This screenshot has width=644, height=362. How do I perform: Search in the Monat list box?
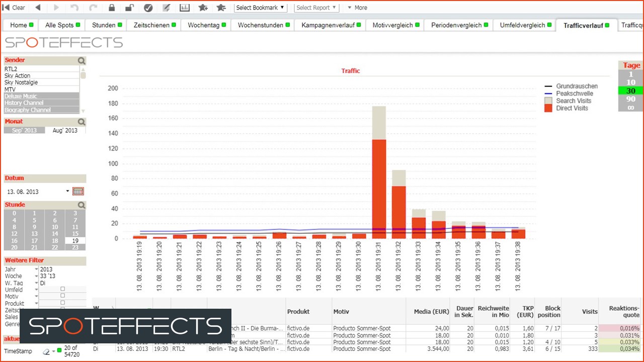point(82,122)
